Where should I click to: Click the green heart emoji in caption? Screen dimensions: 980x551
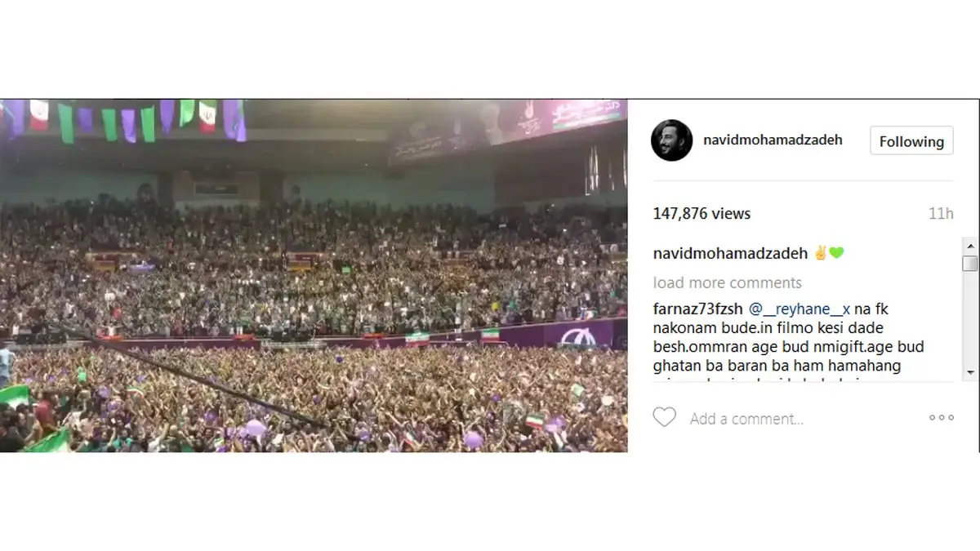click(x=836, y=253)
